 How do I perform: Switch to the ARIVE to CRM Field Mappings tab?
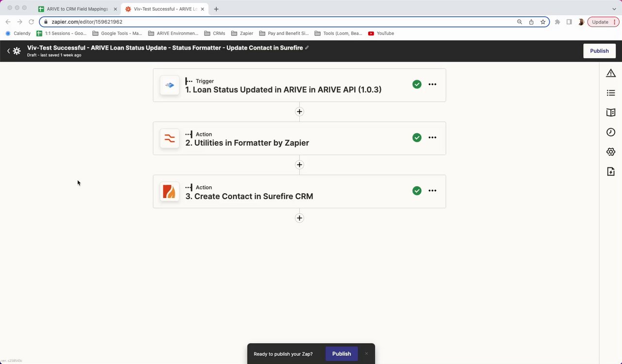[77, 9]
